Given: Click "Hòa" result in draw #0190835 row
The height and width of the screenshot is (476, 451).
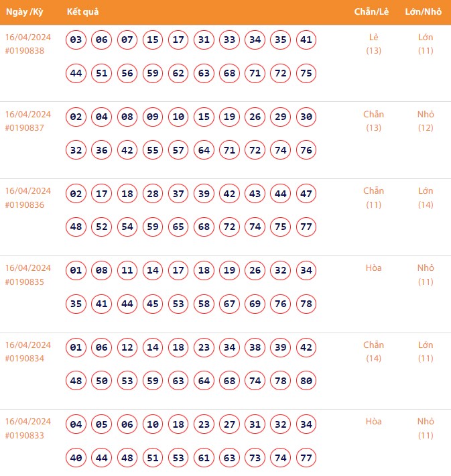Looking at the screenshot, I should [374, 268].
